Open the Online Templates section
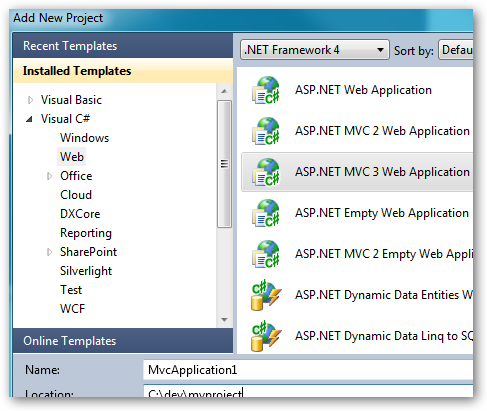 click(123, 341)
